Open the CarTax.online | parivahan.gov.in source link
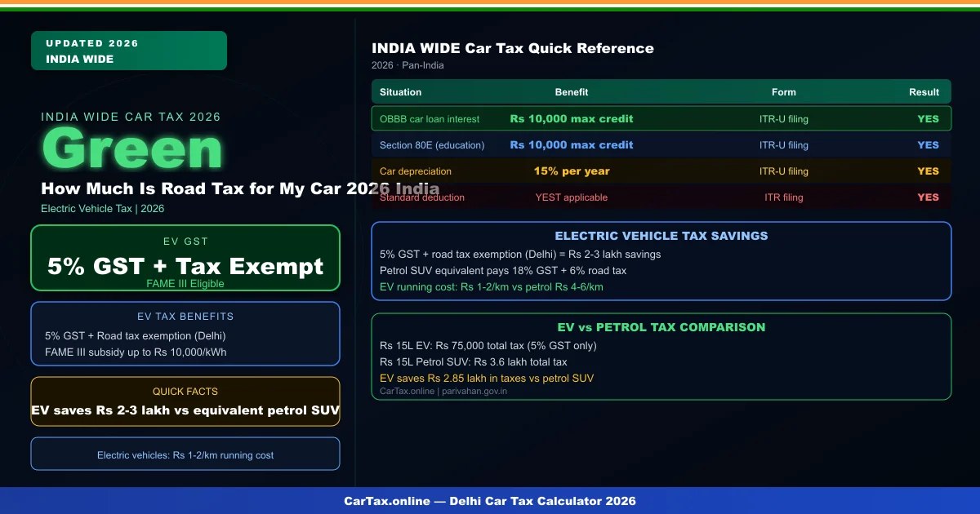 tap(443, 392)
